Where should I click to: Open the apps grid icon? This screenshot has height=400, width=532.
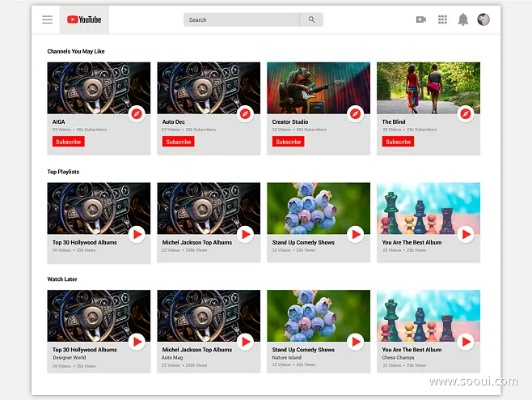442,20
